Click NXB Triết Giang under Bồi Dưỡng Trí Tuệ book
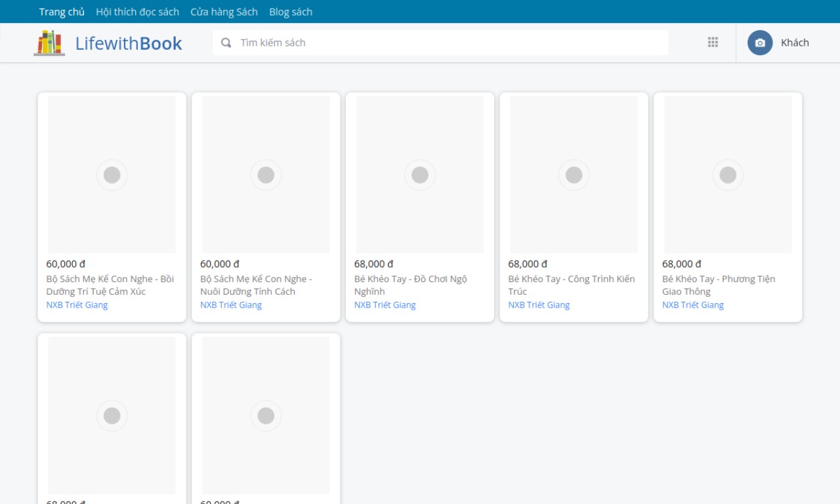Image resolution: width=840 pixels, height=504 pixels. 77,305
